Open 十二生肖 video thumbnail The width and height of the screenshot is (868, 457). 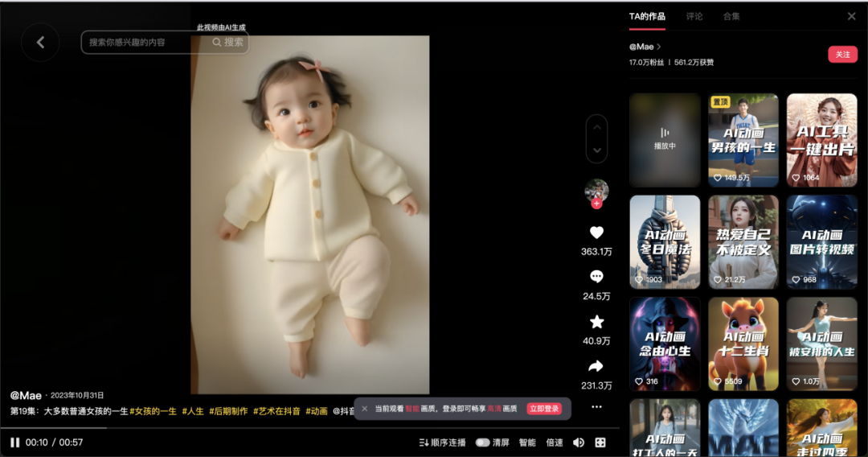click(743, 344)
